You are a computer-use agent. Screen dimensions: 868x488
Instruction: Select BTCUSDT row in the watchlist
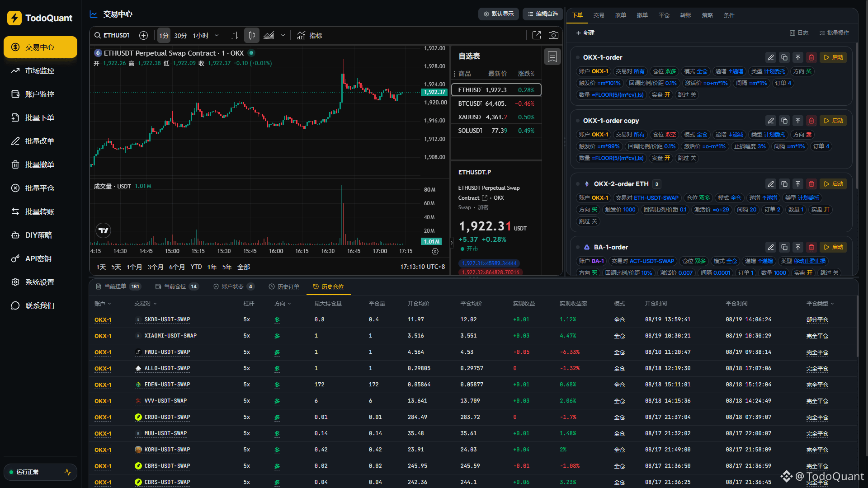[496, 103]
